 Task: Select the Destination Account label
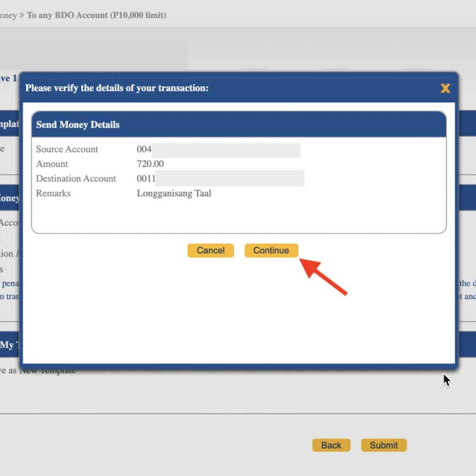tap(76, 179)
